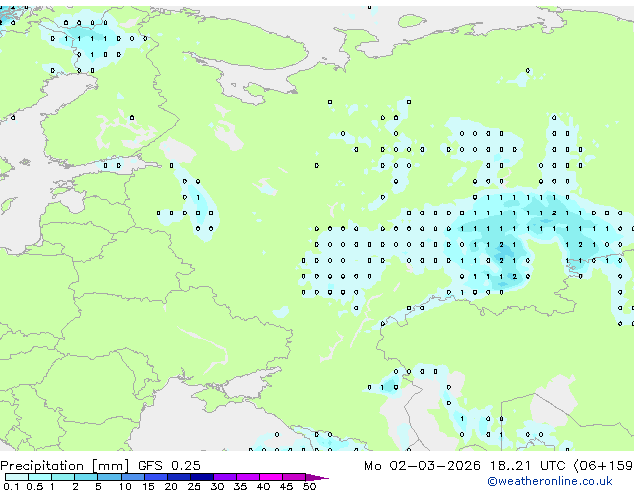Click the 0.1–0.5 mm palest legend swatch
Viewport: 634px width, 490px height.
(x=17, y=477)
